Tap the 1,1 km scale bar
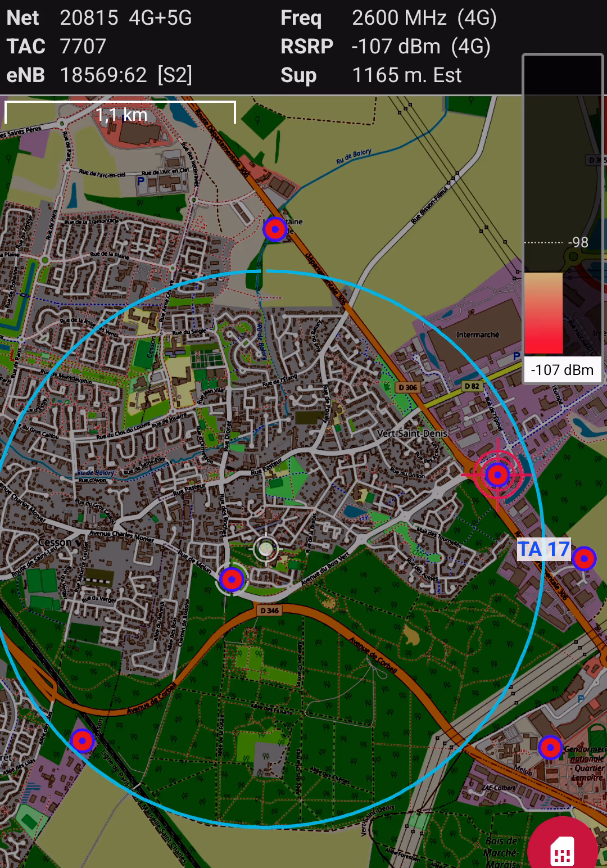The width and height of the screenshot is (607, 868). pos(120,113)
